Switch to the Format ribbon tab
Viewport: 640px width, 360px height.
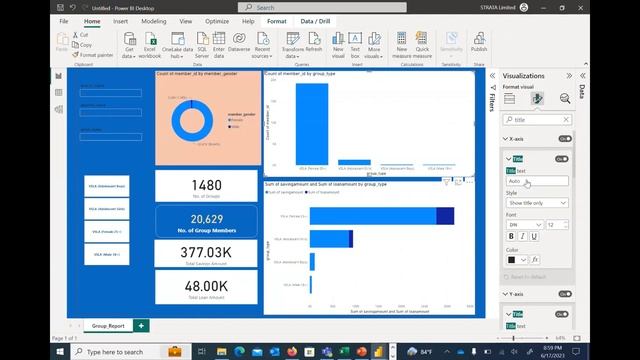coord(277,21)
